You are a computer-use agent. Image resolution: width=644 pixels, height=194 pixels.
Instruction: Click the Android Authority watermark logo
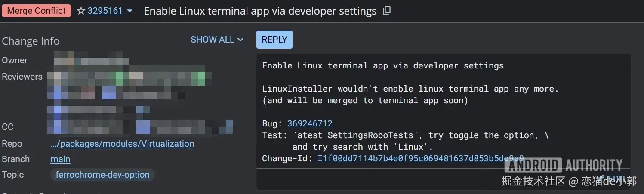click(x=564, y=165)
